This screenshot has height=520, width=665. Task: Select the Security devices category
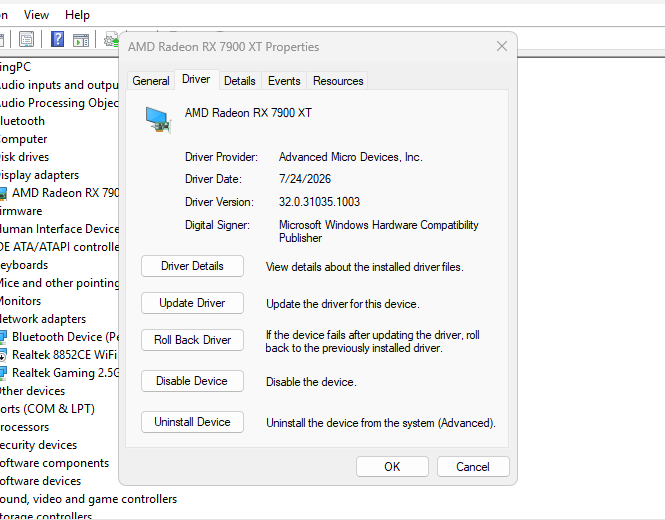point(38,445)
